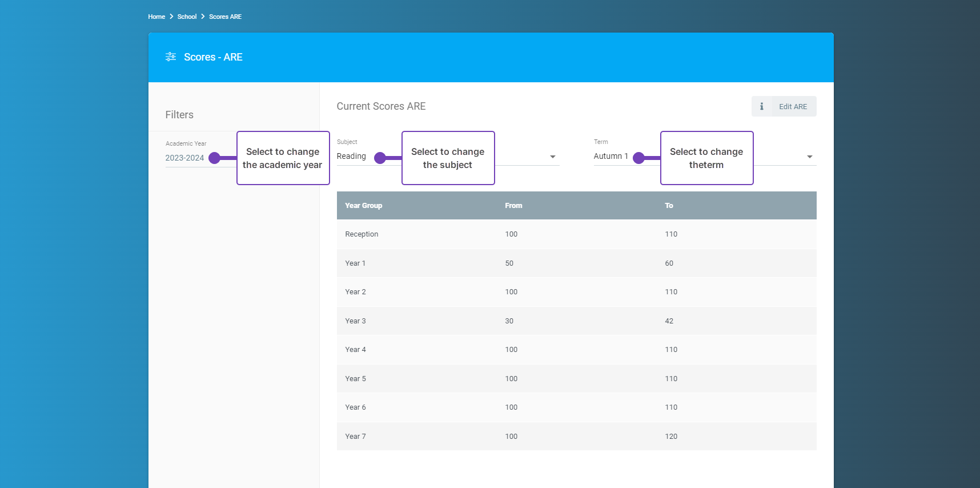
Task: Open School breadcrumb link
Action: click(x=187, y=17)
